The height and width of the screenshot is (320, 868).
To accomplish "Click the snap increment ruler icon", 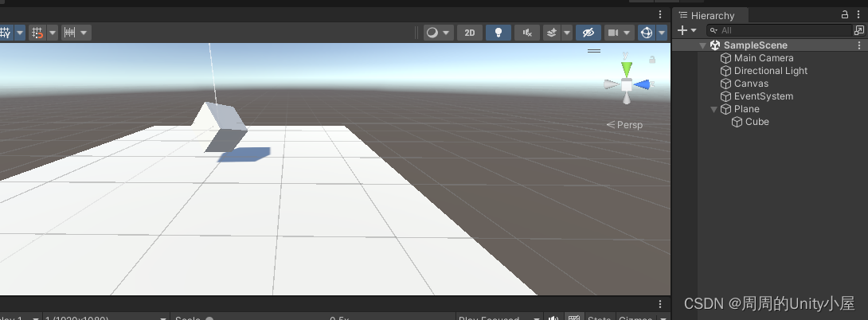I will click(69, 33).
